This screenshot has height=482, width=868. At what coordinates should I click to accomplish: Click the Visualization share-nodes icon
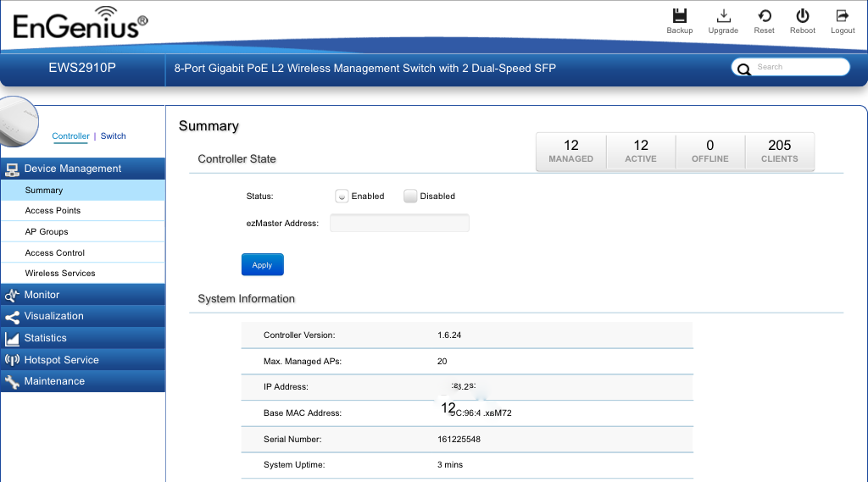pyautogui.click(x=12, y=317)
